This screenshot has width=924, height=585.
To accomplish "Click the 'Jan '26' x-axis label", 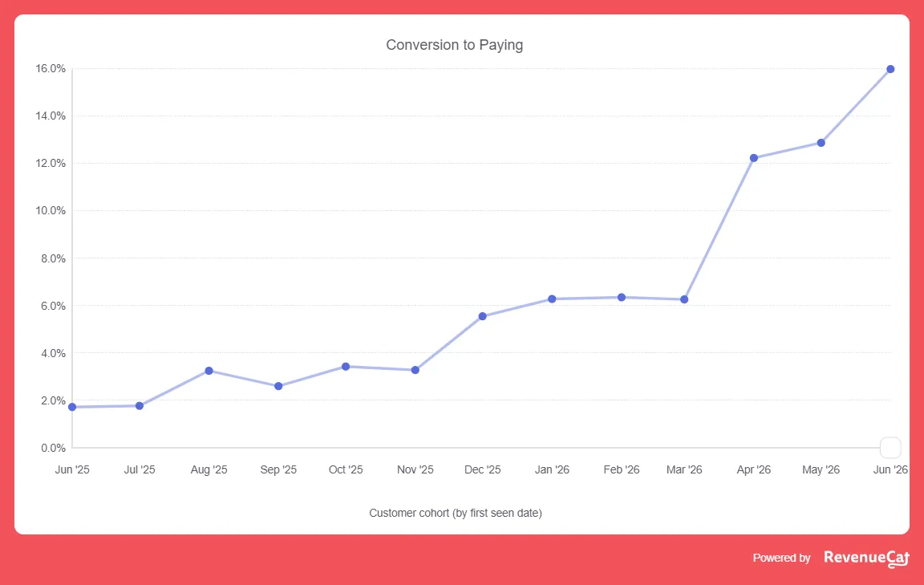I will tap(552, 470).
